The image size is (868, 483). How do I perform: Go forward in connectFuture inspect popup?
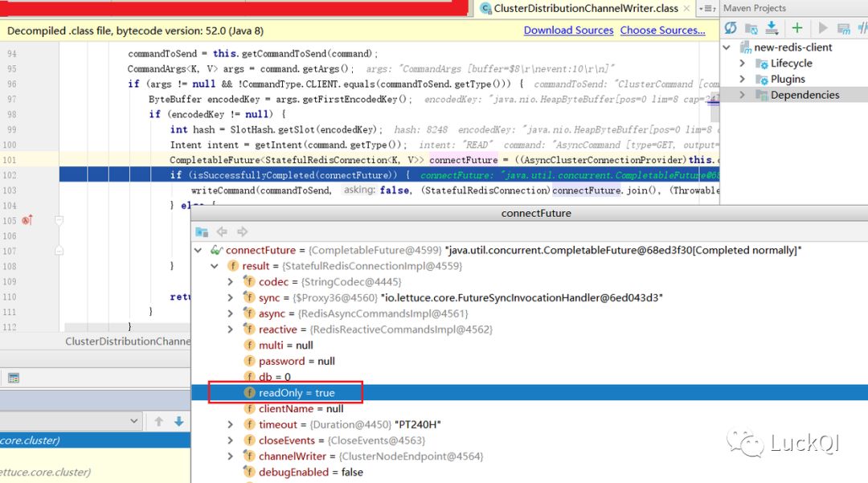[242, 231]
